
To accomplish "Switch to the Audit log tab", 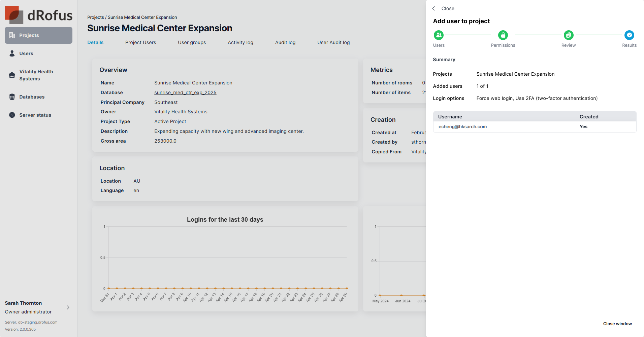I will point(285,42).
